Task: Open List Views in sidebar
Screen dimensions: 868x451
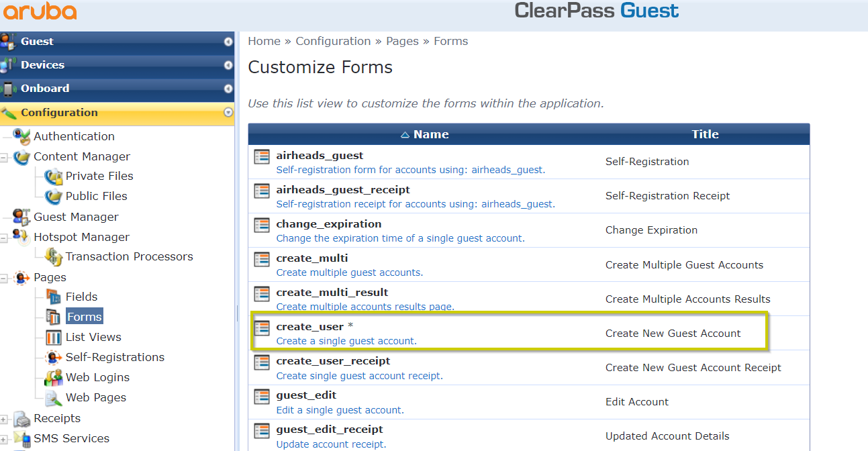Action: [93, 337]
